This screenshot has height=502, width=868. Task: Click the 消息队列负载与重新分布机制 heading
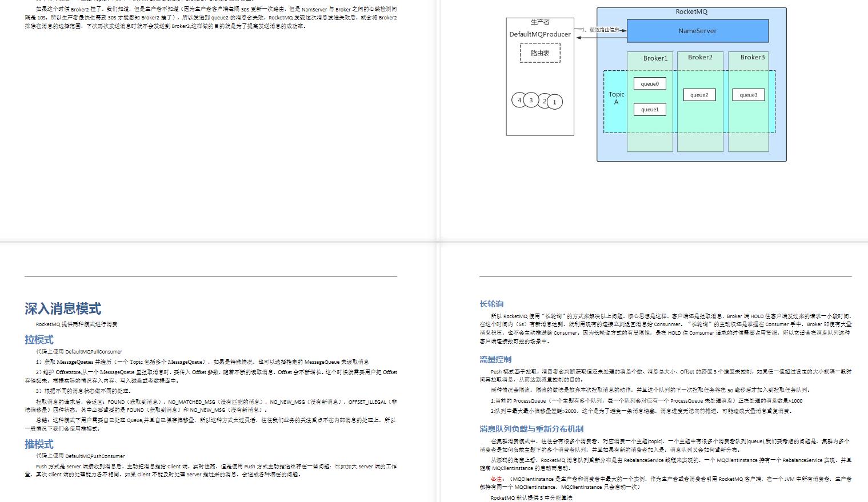[531, 429]
